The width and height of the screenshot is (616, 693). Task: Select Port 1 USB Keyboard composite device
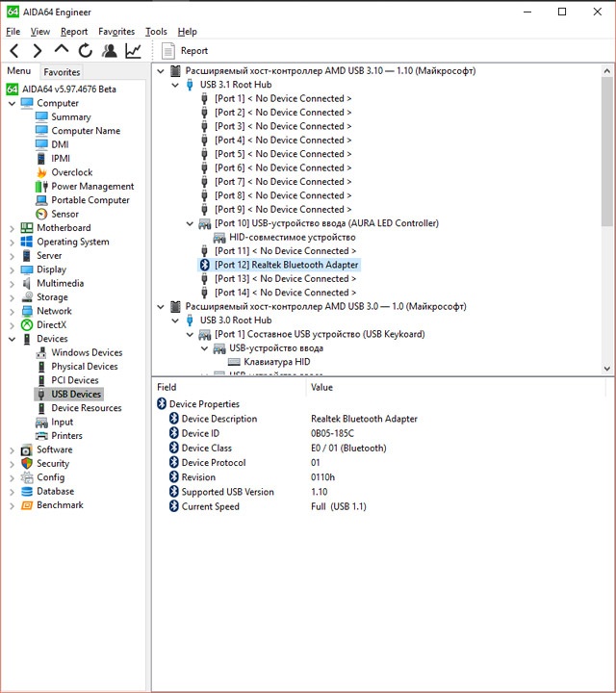tap(320, 334)
